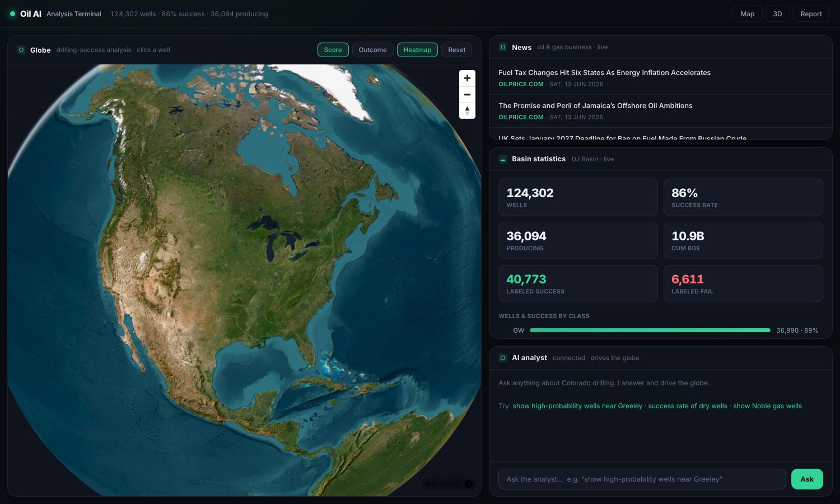Click the Globe panel icon
Screen dimensions: 840x504
[21, 50]
